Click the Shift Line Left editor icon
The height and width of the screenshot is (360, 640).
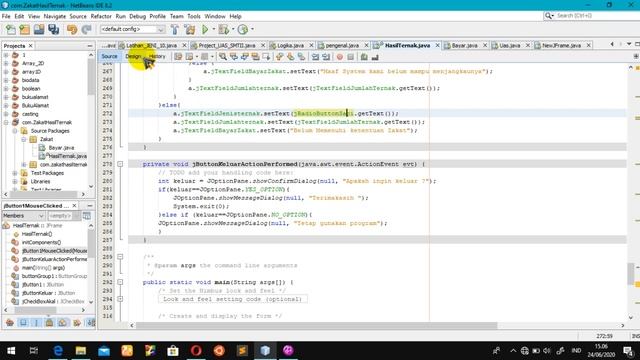[x=315, y=57]
